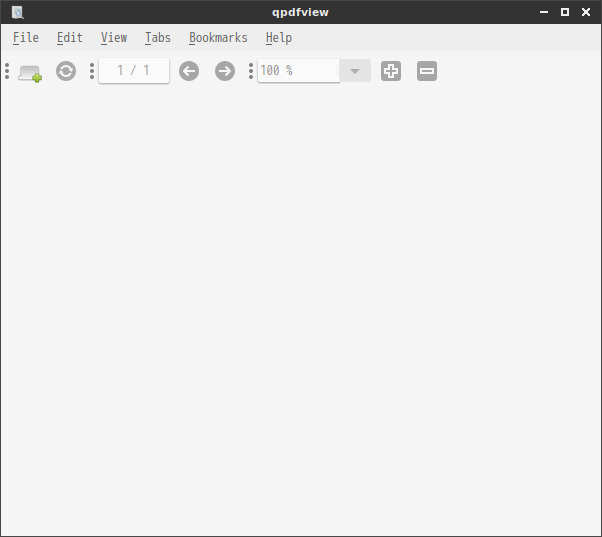Minimize the qpdfview window
This screenshot has height=537, width=602.
click(544, 12)
